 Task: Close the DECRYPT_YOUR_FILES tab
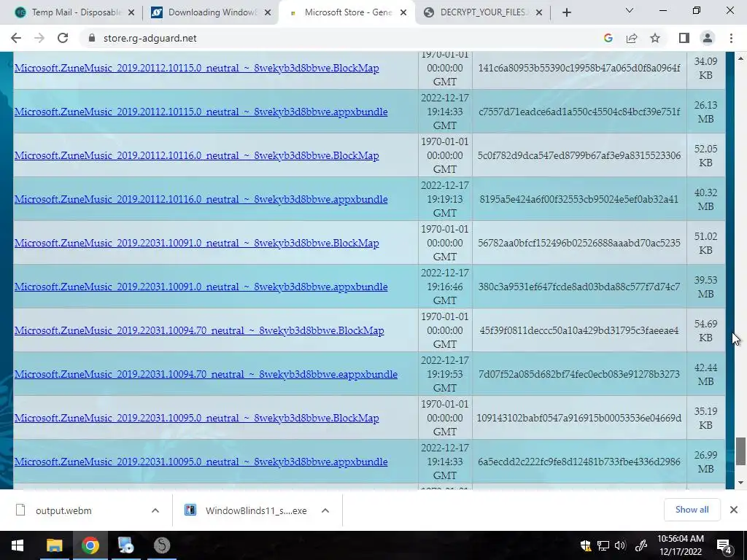[x=539, y=12]
